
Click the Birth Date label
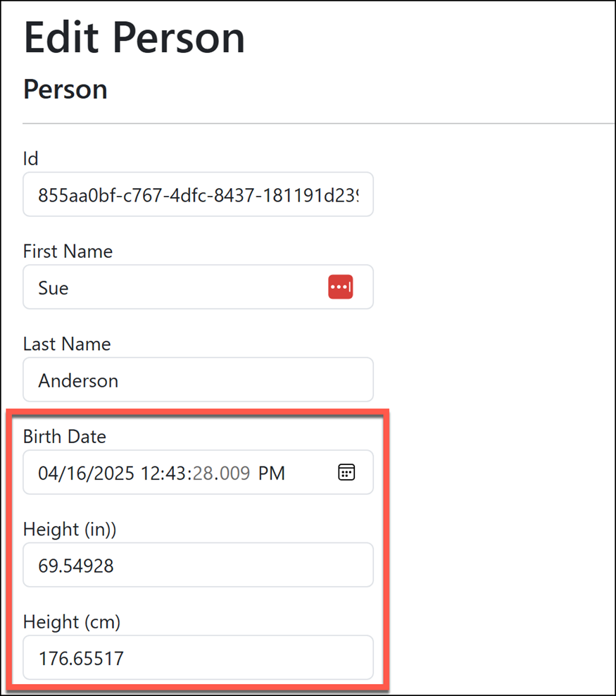pos(65,436)
